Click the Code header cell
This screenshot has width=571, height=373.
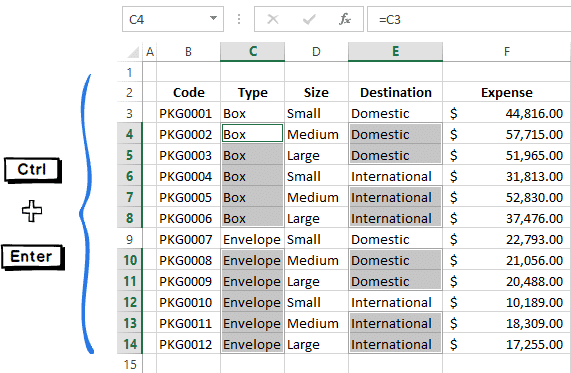click(188, 93)
